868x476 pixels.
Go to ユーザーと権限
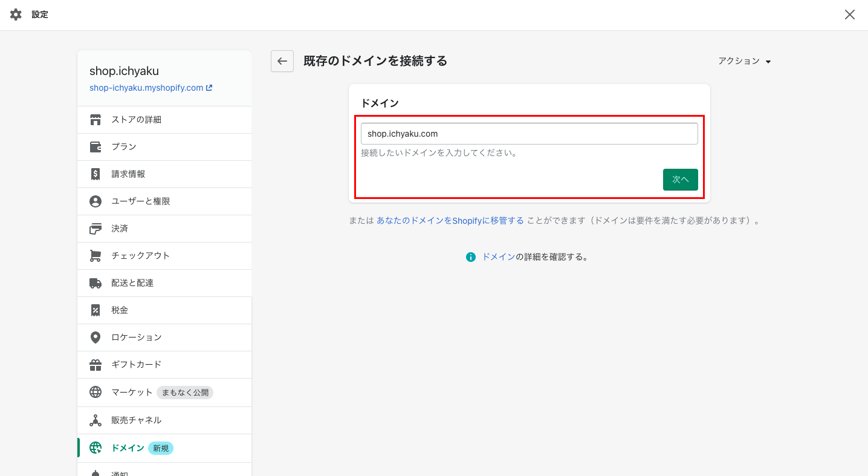coord(164,201)
